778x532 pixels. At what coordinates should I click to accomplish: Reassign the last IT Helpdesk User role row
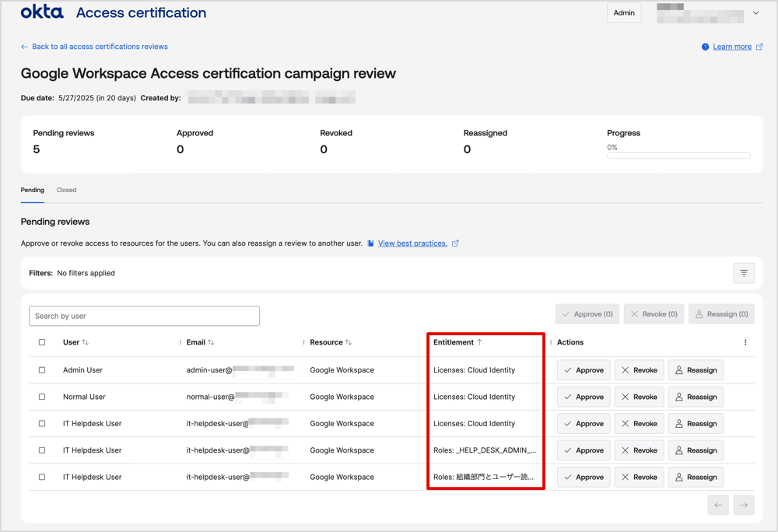[696, 477]
